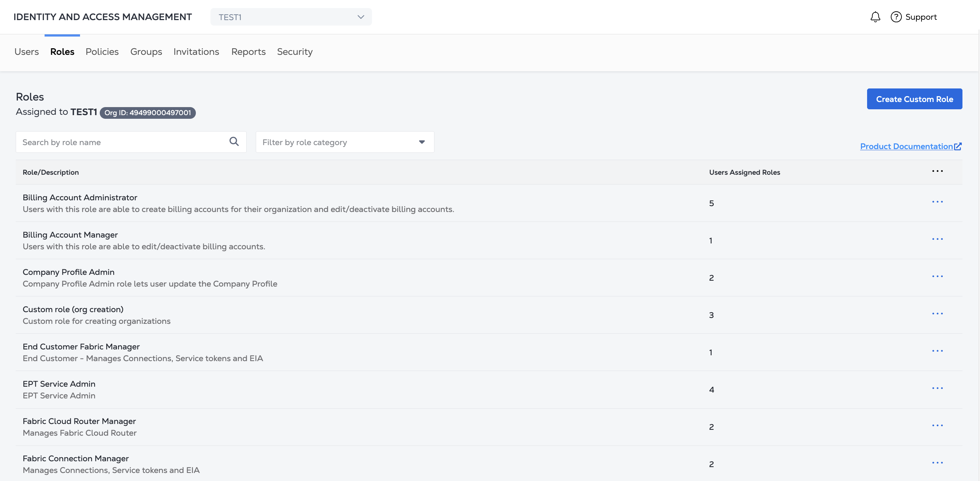Select the Company Profile Admin role name
This screenshot has width=980, height=481.
click(68, 272)
